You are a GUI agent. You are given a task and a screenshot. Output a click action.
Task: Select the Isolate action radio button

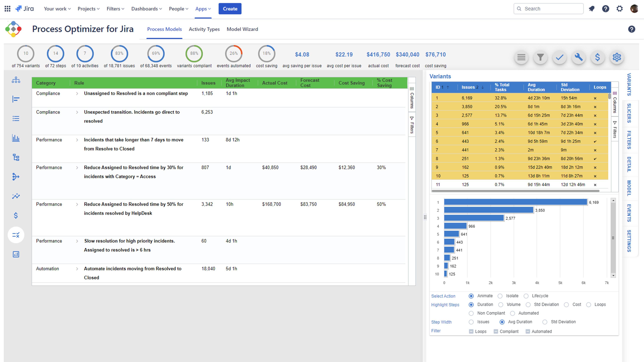[500, 296]
